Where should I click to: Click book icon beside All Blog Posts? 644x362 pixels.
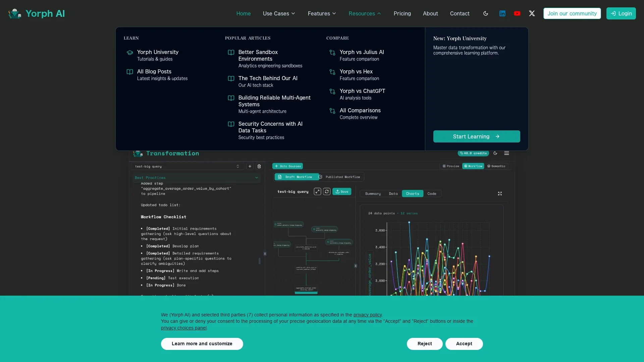[130, 72]
